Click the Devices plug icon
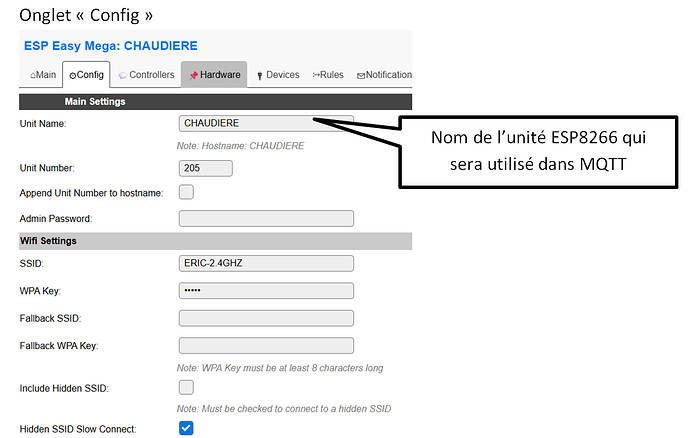Image resolution: width=690 pixels, height=438 pixels. click(260, 75)
